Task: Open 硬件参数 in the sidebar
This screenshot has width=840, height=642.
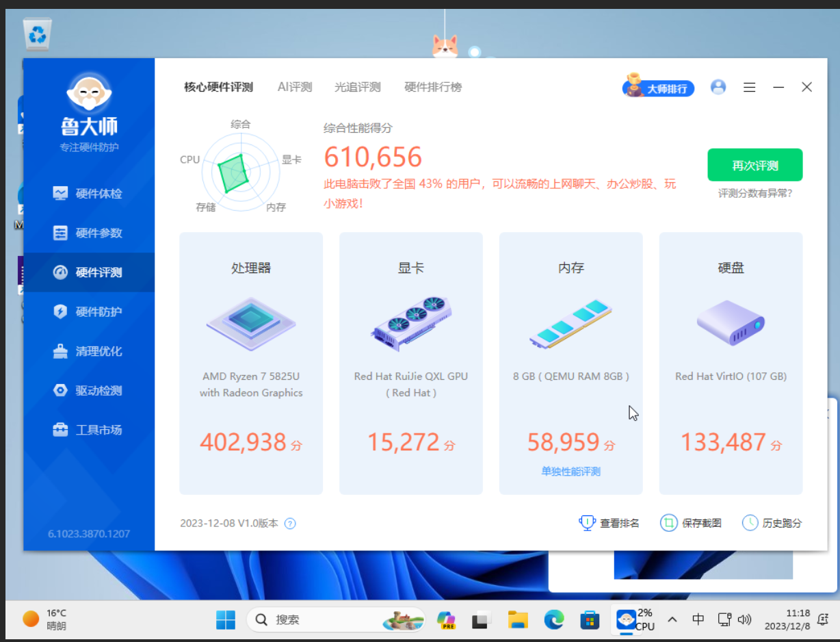Action: [x=89, y=233]
